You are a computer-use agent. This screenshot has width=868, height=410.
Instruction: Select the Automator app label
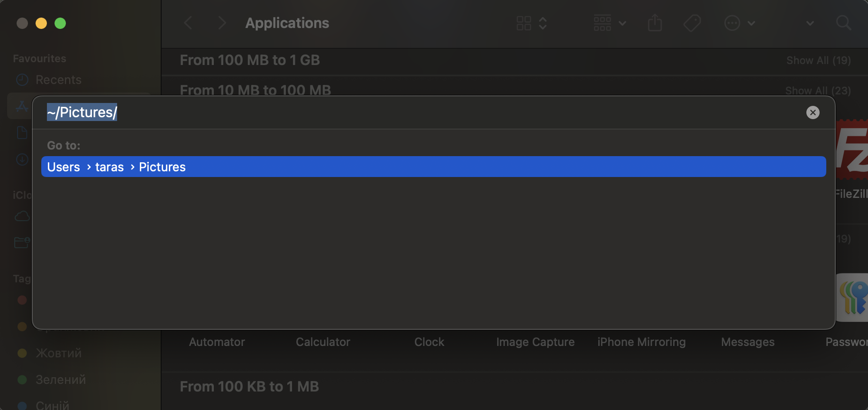(217, 342)
